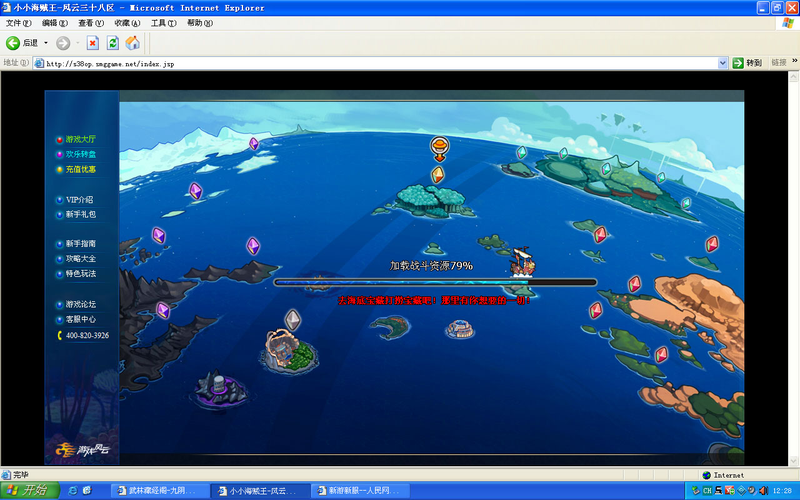Open the 收藏(A) menu
Screen dimensions: 800x500
[127, 23]
